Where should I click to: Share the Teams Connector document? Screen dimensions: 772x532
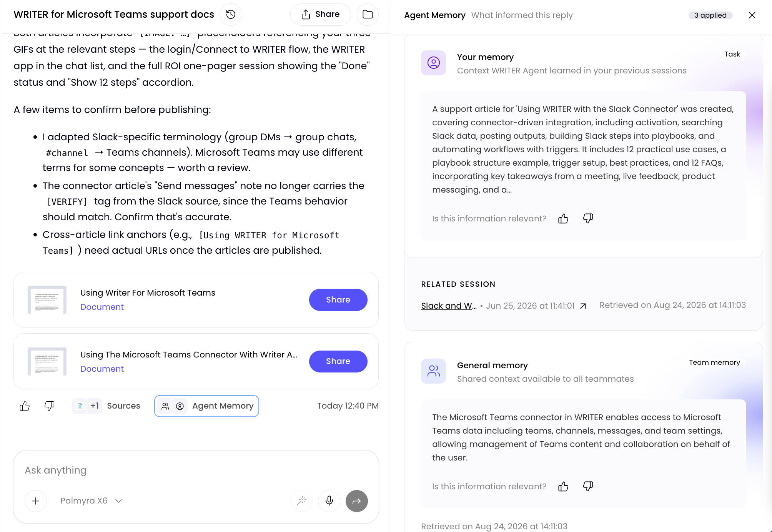[x=338, y=361]
